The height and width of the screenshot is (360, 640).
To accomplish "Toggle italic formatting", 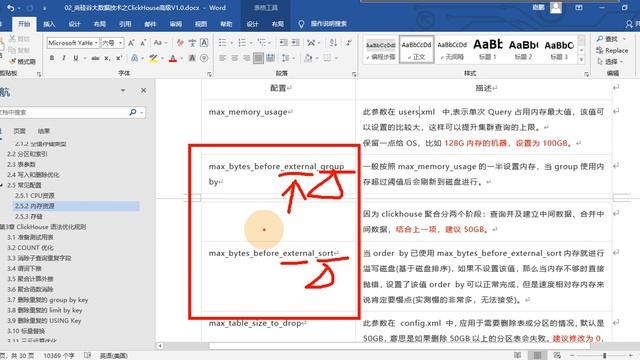I will point(64,58).
